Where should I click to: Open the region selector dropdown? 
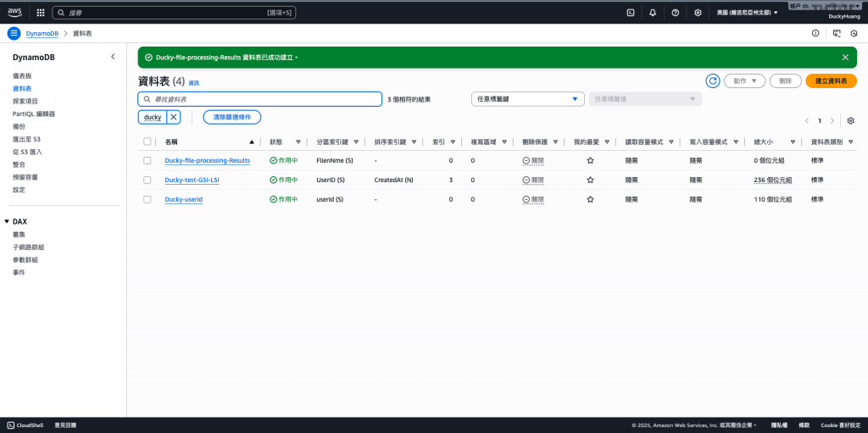tap(748, 13)
